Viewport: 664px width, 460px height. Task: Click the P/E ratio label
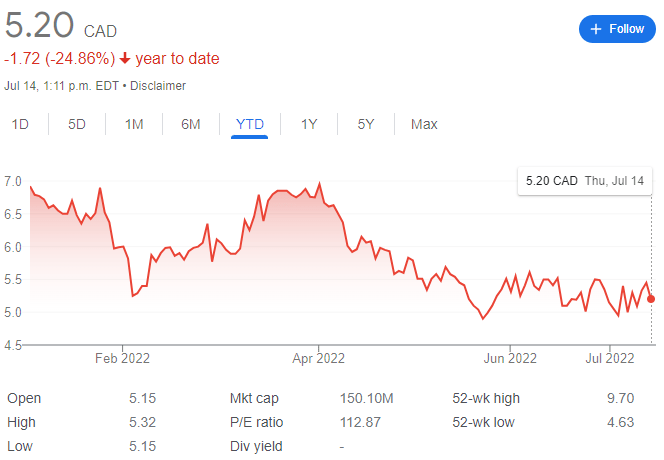coord(256,422)
